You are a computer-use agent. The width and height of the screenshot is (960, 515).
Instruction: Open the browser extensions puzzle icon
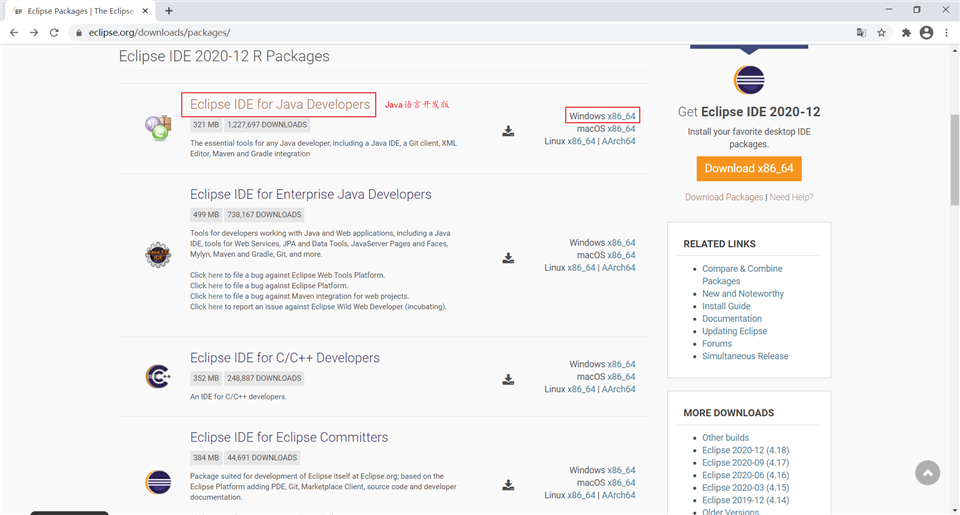click(x=906, y=32)
